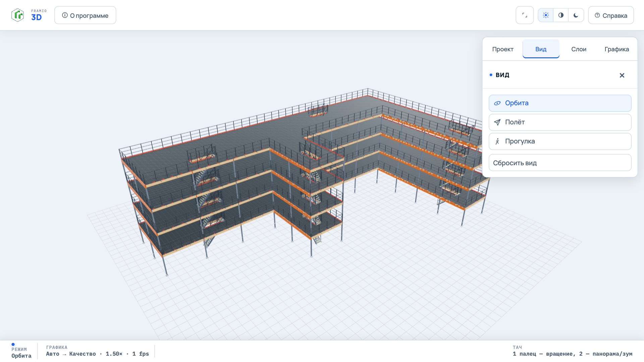Open the Графика tab
Screen dimensions: 644x362
(616, 49)
